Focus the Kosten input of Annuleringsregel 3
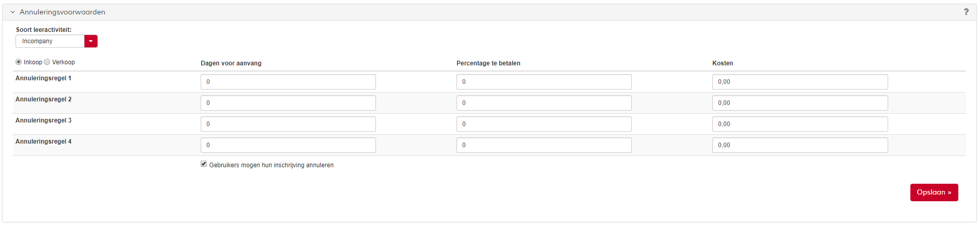The height and width of the screenshot is (228, 980). pyautogui.click(x=799, y=124)
